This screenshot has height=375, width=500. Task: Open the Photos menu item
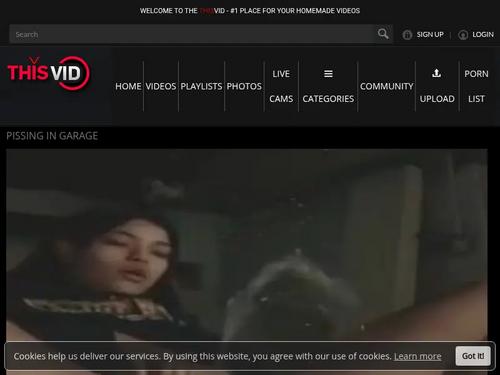244,86
